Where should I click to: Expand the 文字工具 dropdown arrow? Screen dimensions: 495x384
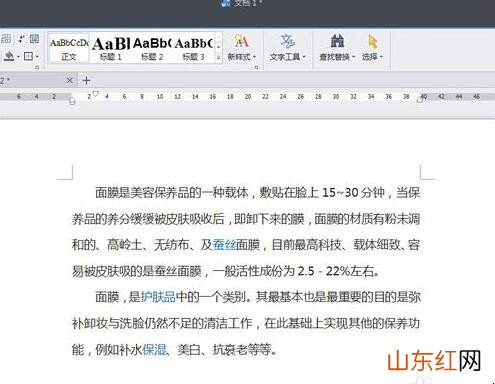click(x=304, y=57)
